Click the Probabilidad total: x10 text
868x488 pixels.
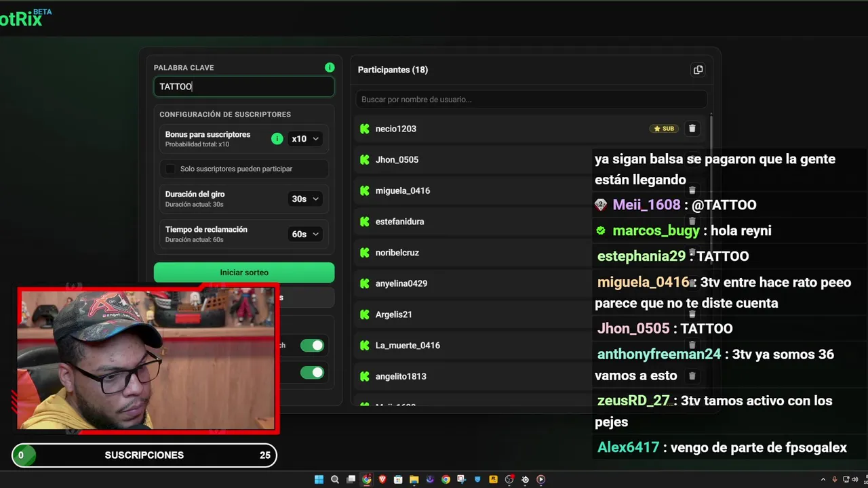[197, 144]
